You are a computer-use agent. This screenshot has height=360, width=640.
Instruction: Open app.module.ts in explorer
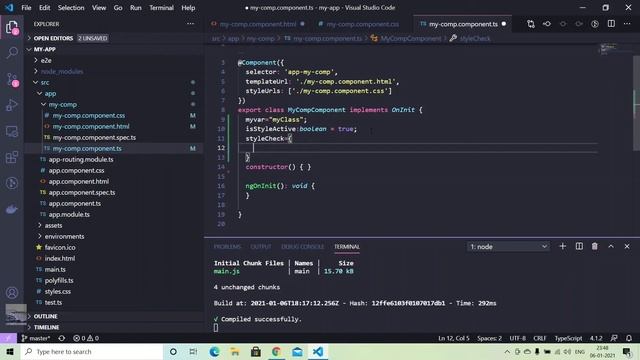point(69,214)
